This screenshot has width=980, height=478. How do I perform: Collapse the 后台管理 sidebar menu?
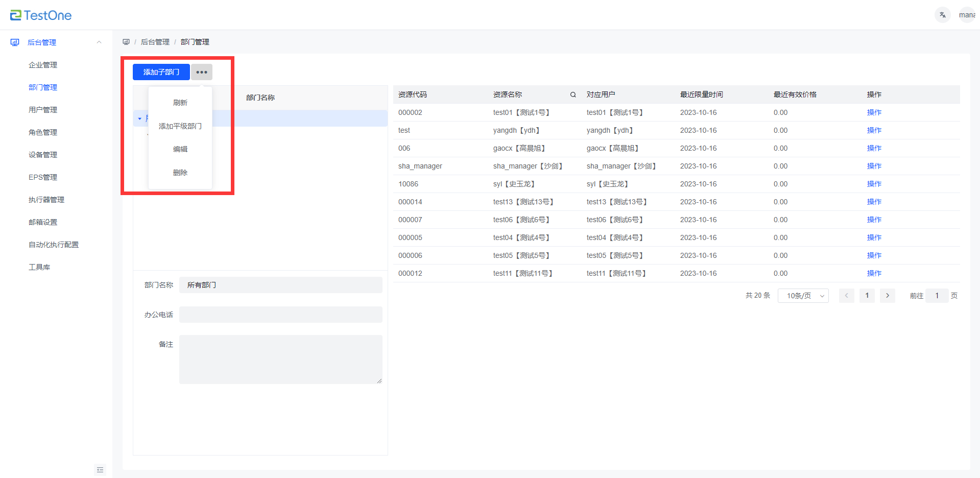click(x=99, y=42)
